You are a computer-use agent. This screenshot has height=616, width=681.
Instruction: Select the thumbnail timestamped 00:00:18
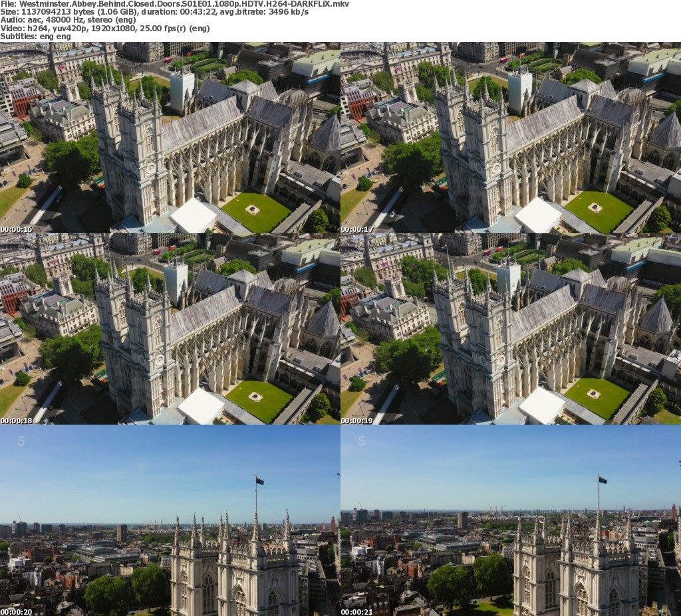click(x=170, y=328)
